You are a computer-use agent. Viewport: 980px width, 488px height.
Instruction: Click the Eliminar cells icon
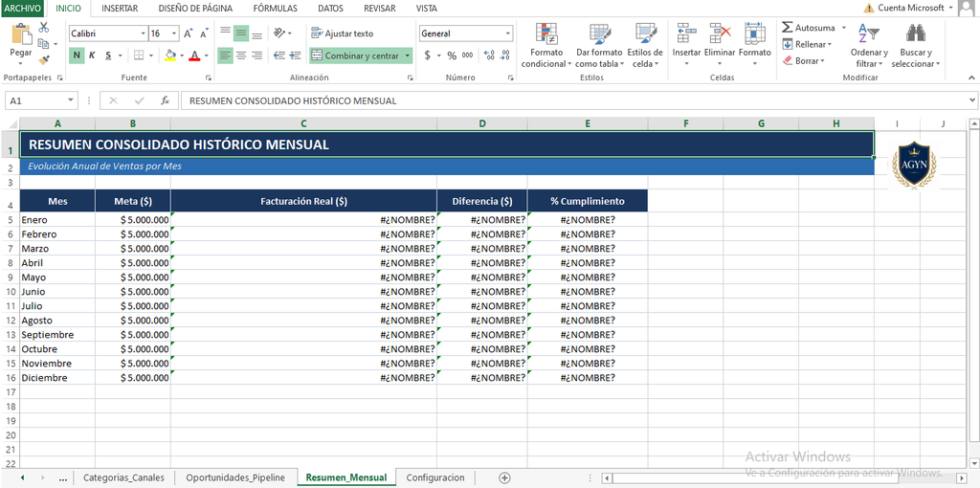720,33
